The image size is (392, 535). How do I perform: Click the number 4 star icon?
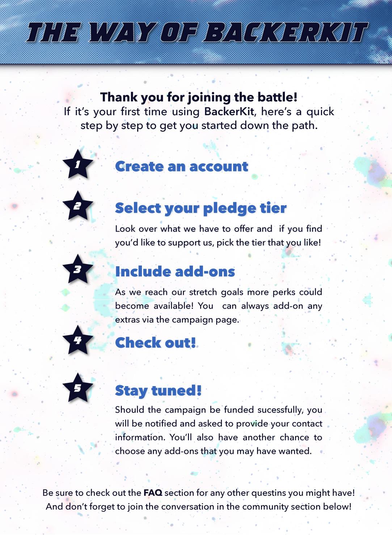[x=77, y=340]
